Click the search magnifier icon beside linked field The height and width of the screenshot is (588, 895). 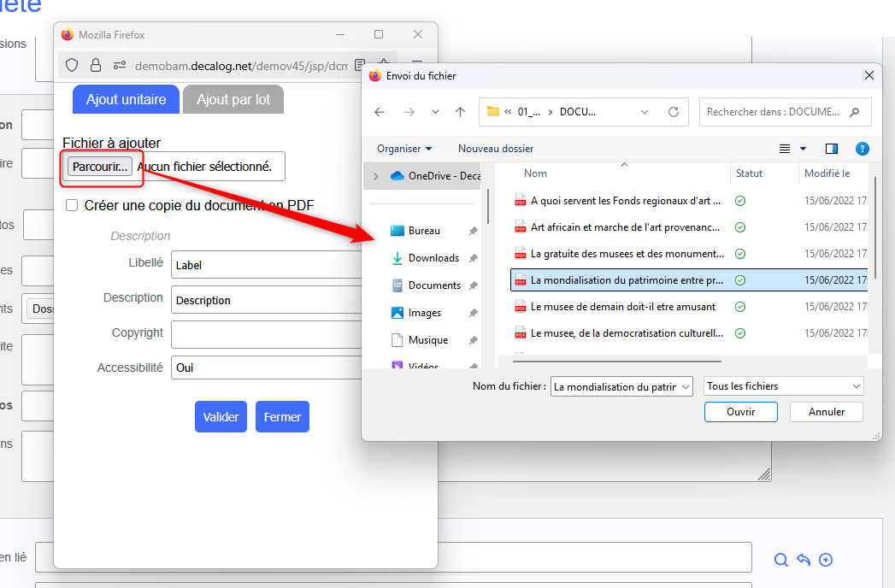(780, 560)
